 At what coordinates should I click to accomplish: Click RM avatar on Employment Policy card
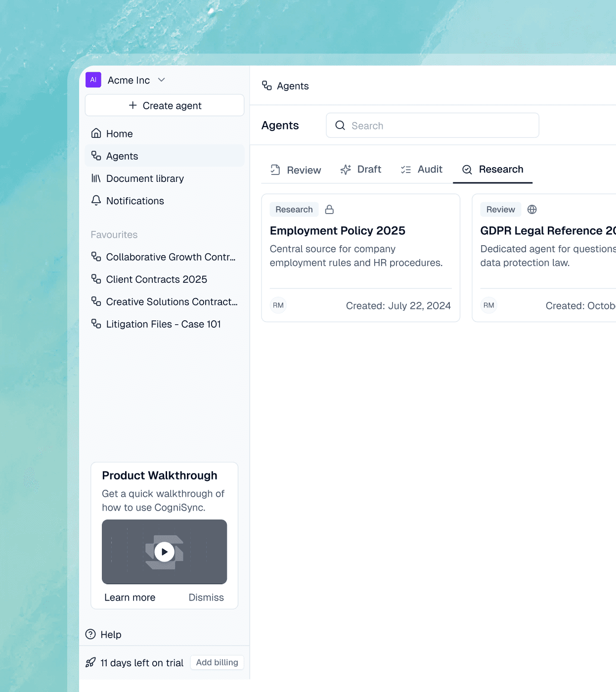tap(278, 305)
